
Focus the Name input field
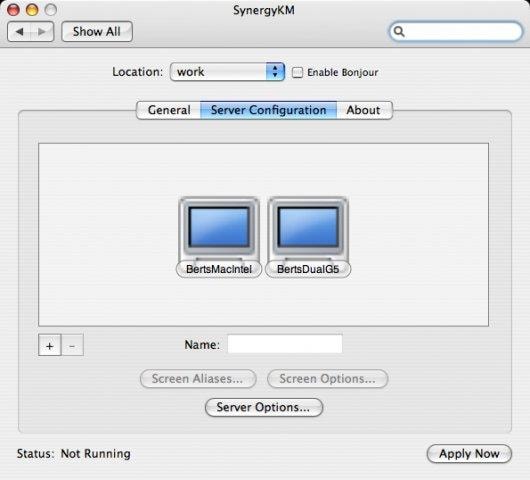(285, 344)
